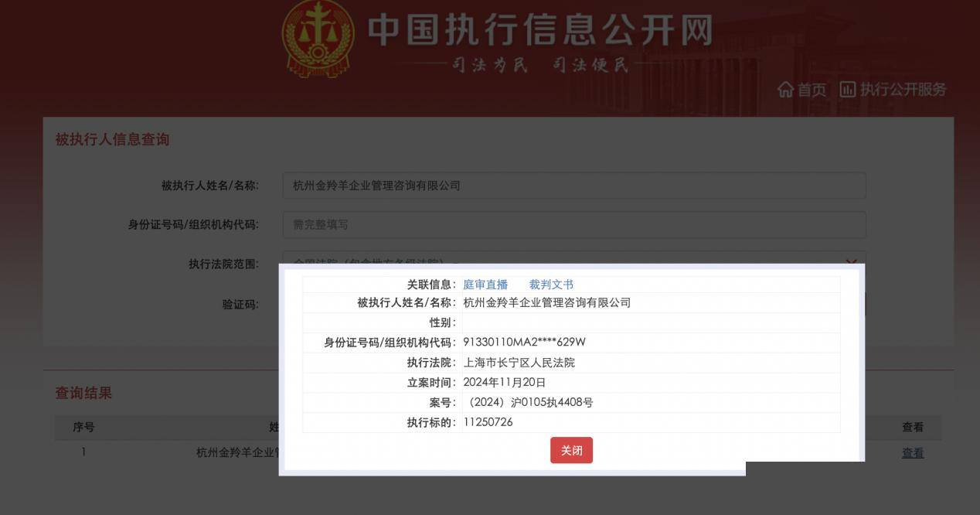Click the 身份证号码/组织机构代码 input field
980x515 pixels.
(x=574, y=224)
